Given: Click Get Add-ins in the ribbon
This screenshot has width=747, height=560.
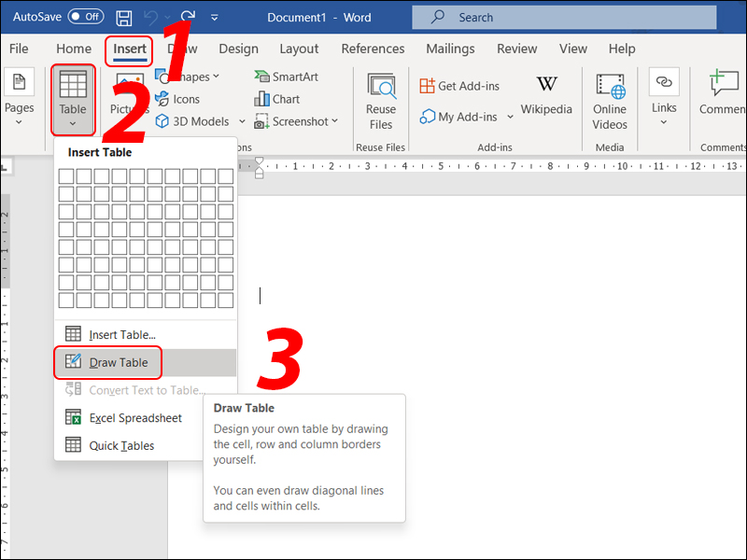Looking at the screenshot, I should (459, 86).
